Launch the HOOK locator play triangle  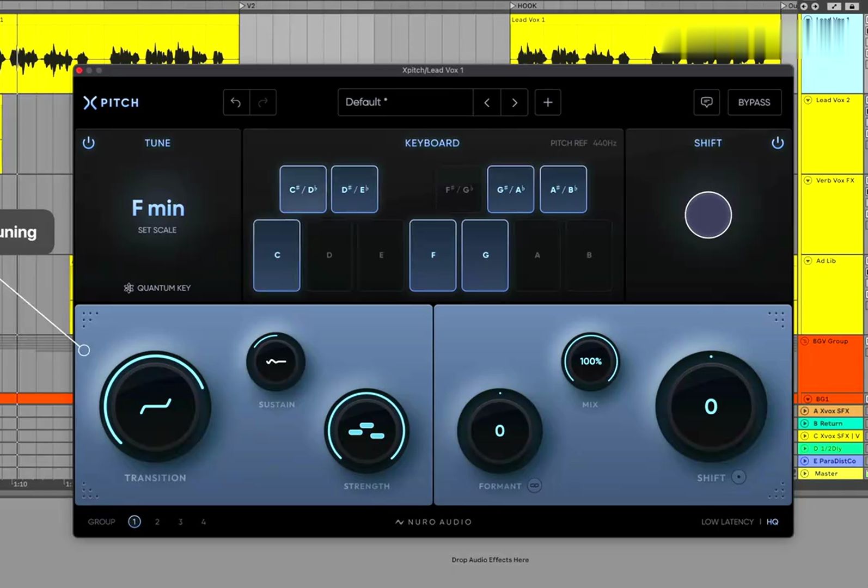(x=513, y=6)
